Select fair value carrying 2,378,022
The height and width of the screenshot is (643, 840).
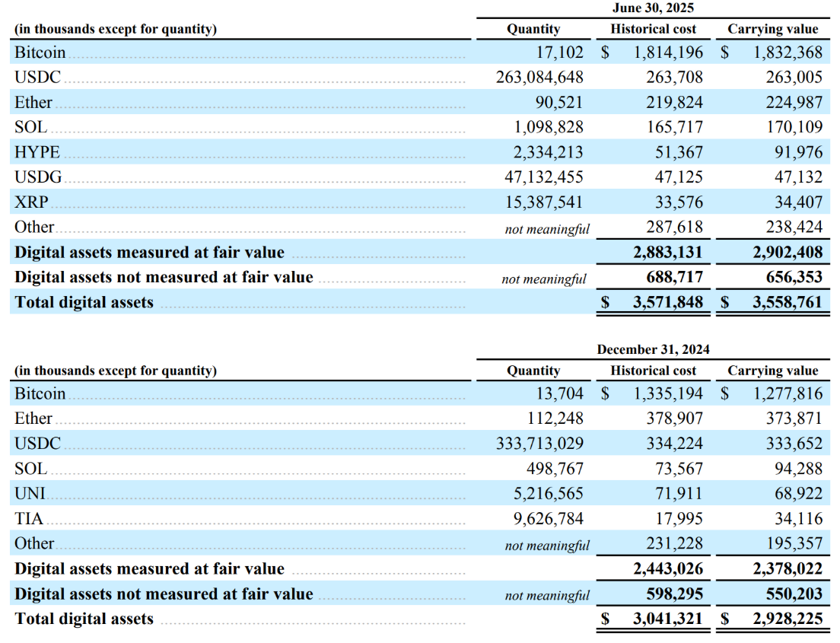click(787, 568)
